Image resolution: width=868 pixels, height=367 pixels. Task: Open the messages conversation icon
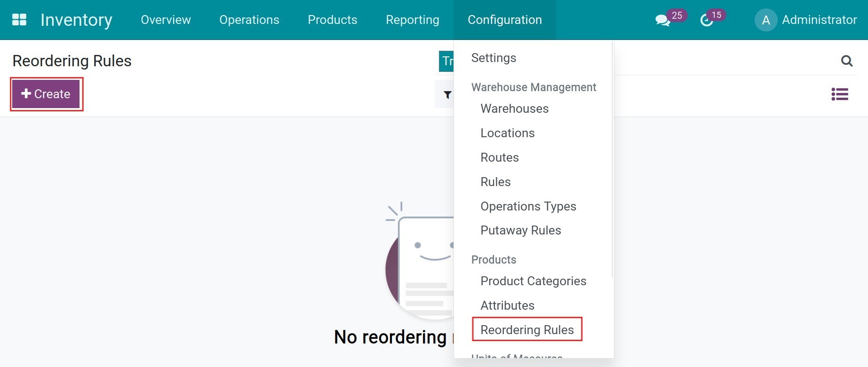[662, 20]
